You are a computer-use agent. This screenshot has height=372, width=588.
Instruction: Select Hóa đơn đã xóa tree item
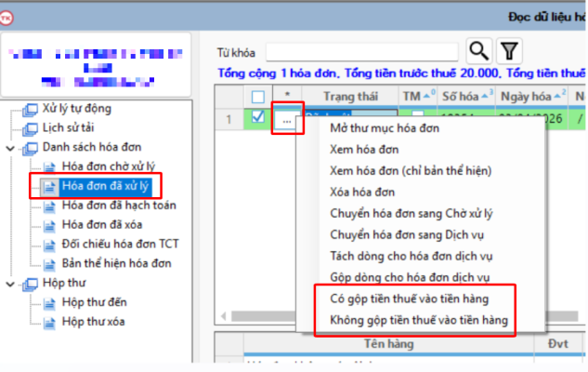click(102, 225)
